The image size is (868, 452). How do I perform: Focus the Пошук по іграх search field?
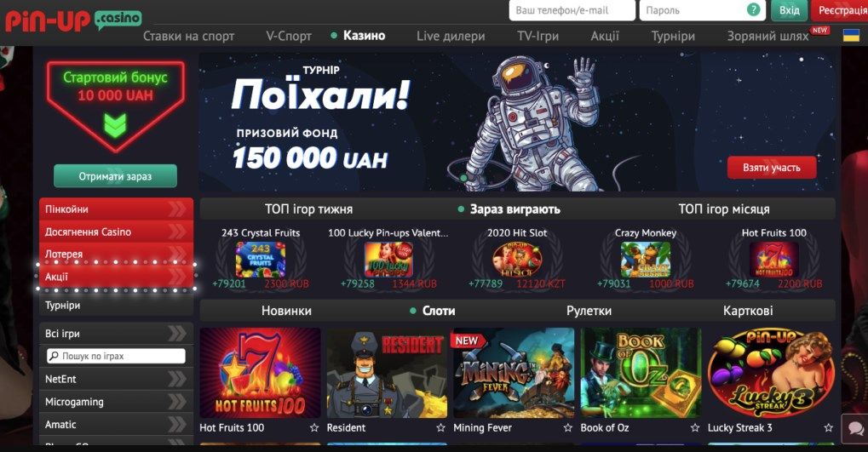point(116,357)
